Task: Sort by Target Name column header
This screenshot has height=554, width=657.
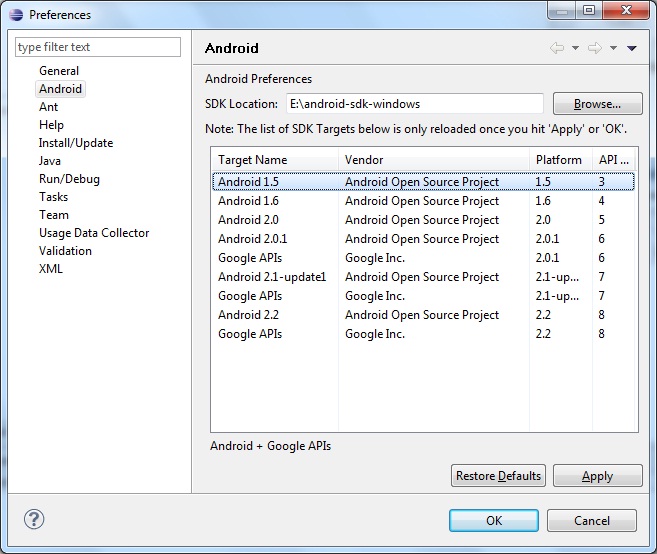Action: coord(275,160)
